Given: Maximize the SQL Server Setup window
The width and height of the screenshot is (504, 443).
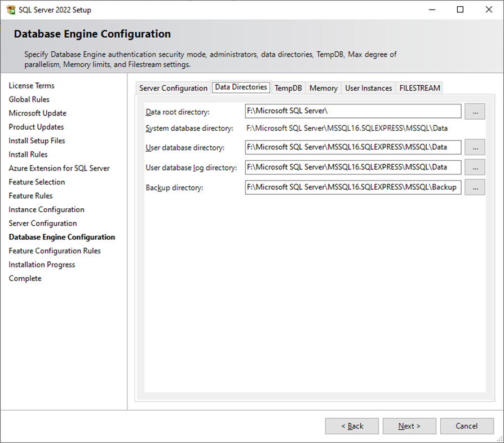Looking at the screenshot, I should (460, 10).
